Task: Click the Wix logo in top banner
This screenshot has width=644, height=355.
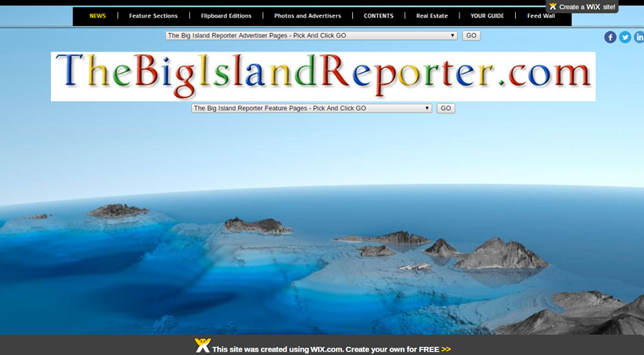Action: (553, 7)
